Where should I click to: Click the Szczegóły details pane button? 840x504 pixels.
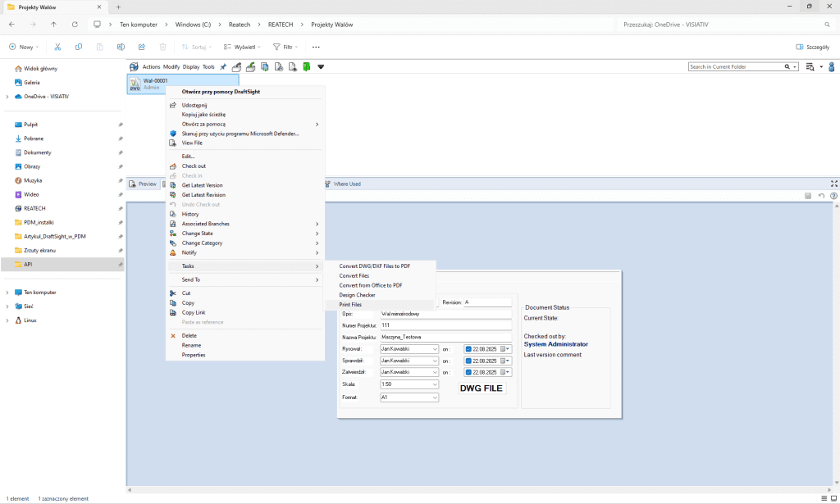pyautogui.click(x=813, y=47)
